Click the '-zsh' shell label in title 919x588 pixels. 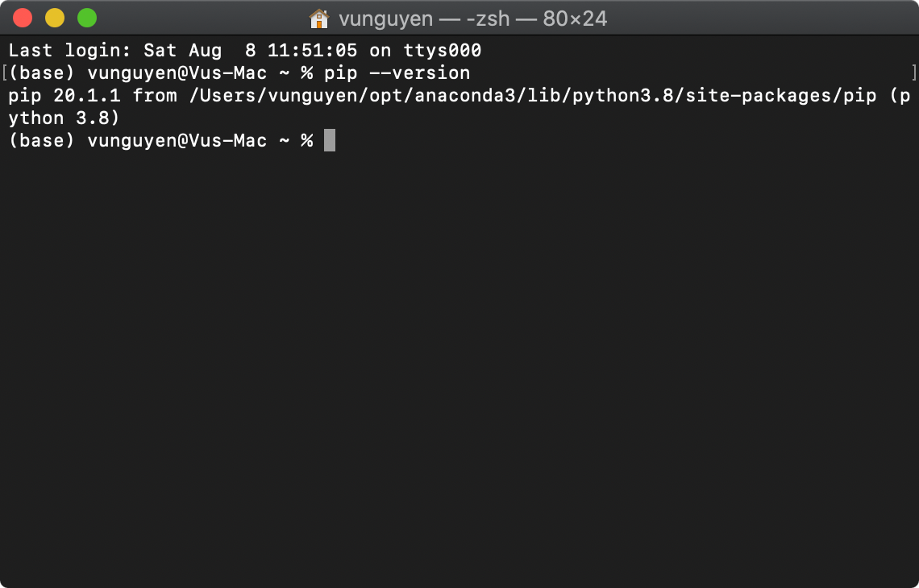[488, 19]
